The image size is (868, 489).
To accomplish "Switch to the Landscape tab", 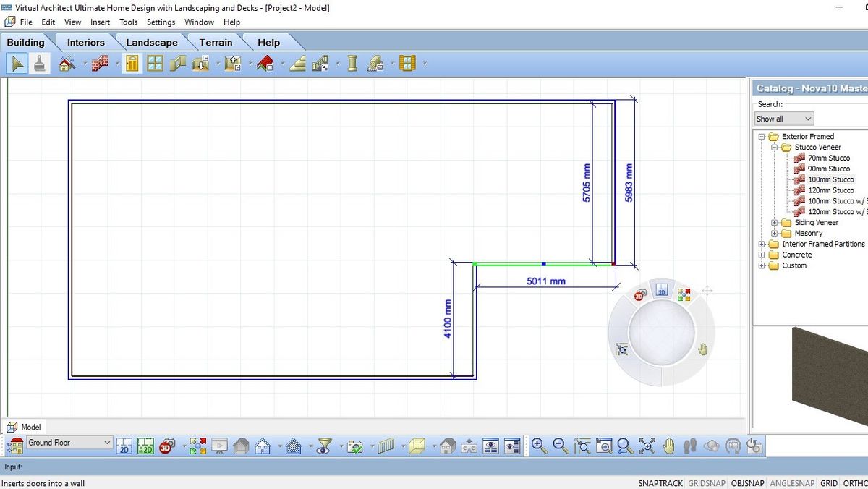I will point(151,42).
